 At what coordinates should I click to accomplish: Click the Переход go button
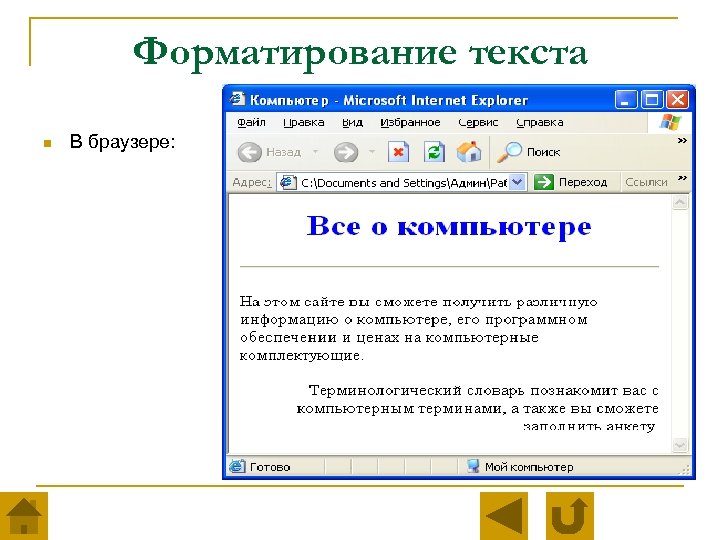(x=571, y=182)
